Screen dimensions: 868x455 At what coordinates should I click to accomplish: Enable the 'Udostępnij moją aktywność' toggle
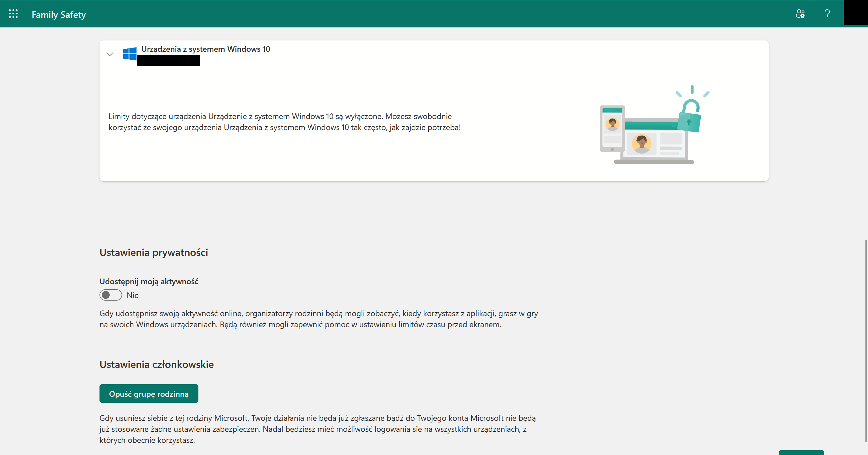[111, 295]
